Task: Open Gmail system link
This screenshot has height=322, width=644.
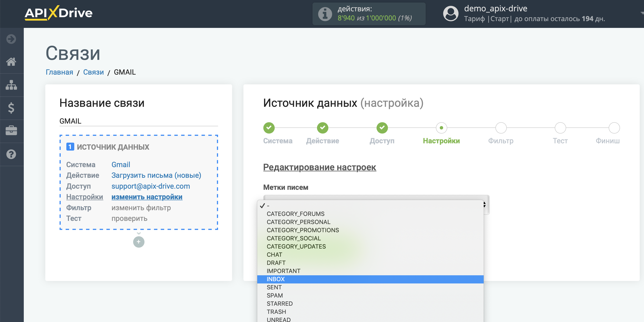Action: 121,164
